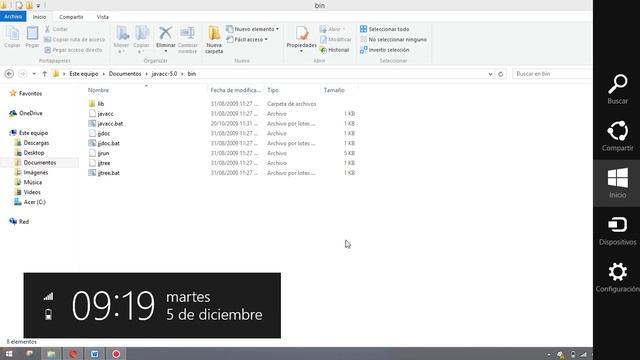Switch to the Inicio ribbon tab
This screenshot has width=640, height=360.
[39, 17]
